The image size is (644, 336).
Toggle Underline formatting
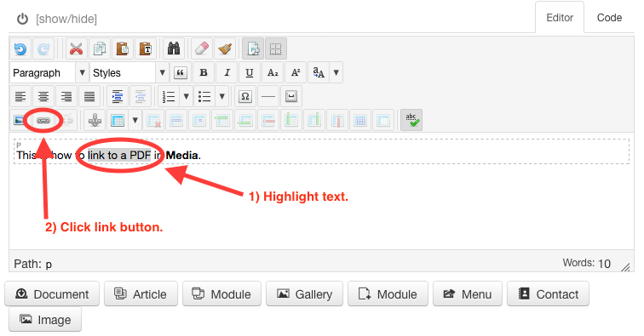point(250,73)
